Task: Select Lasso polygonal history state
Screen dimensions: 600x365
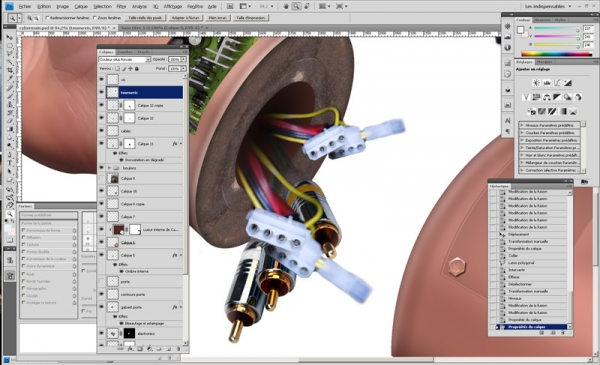Action: point(521,263)
